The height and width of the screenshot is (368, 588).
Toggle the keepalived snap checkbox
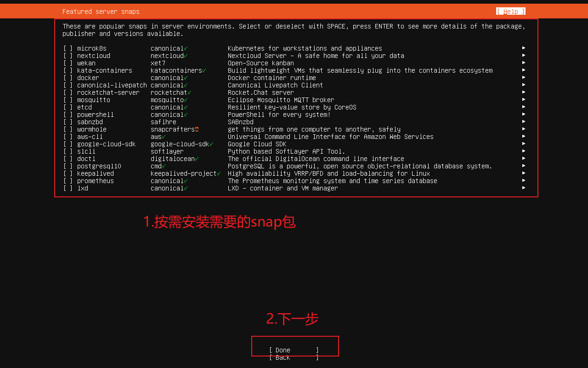click(68, 173)
